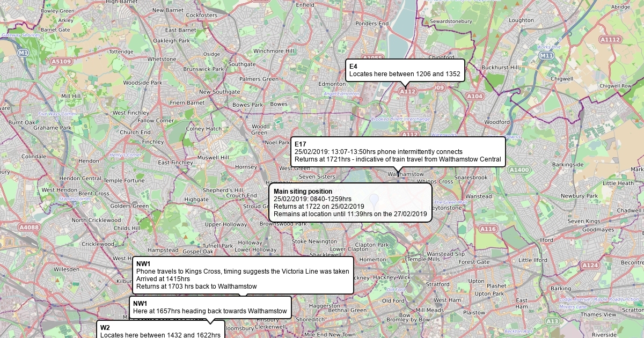
Task: Select the Main siting position popup
Action: [350, 203]
